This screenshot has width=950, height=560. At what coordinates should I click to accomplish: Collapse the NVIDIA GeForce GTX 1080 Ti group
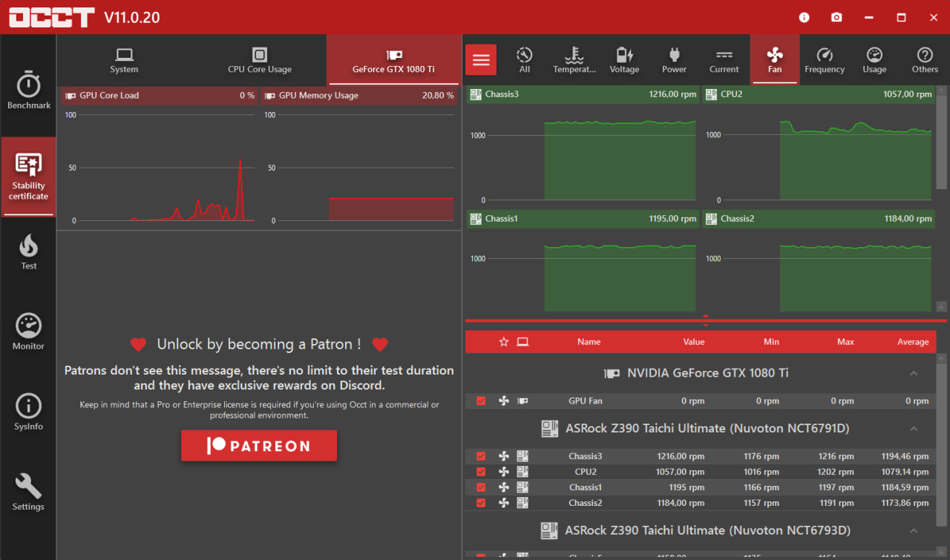pos(914,373)
